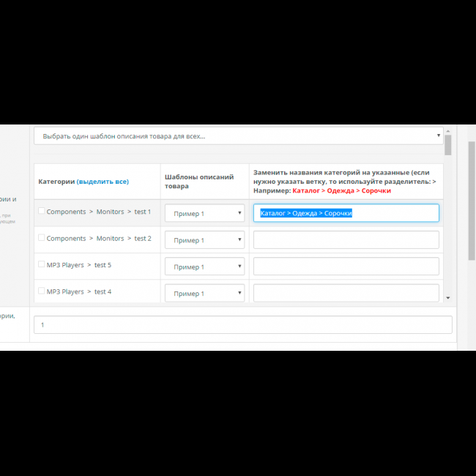Open the "Пример 1" selector for test 5
Screen dimensions: 476x476
(x=204, y=267)
